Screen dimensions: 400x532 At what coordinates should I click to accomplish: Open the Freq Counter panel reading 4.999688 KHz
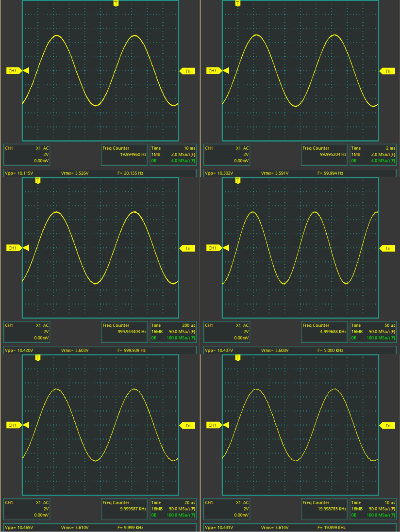tap(324, 332)
